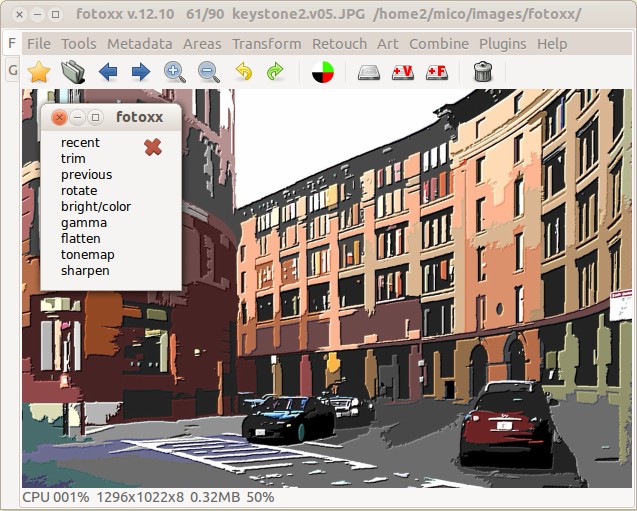Select 'previous' in the fotoxx list
This screenshot has width=637, height=511.
click(x=87, y=175)
